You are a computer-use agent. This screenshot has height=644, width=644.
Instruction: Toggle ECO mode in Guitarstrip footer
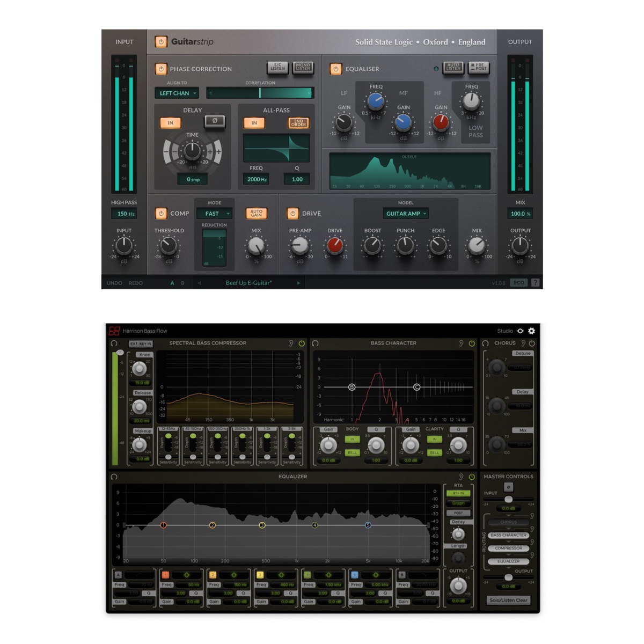tap(518, 283)
